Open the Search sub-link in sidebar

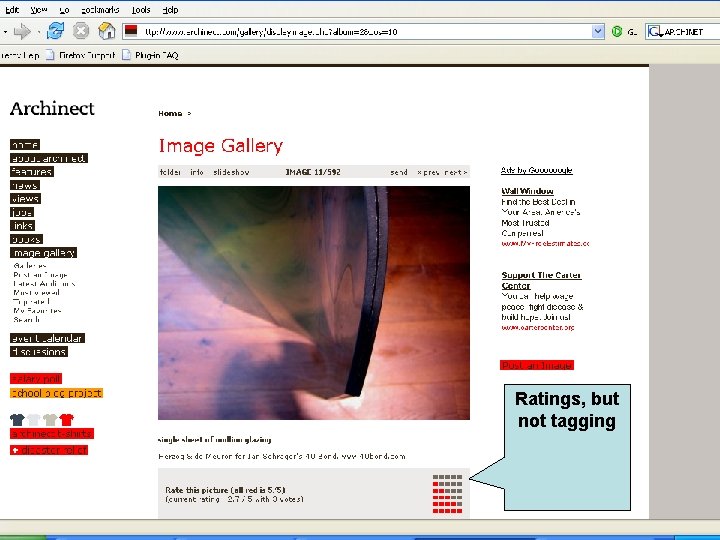coord(26,320)
